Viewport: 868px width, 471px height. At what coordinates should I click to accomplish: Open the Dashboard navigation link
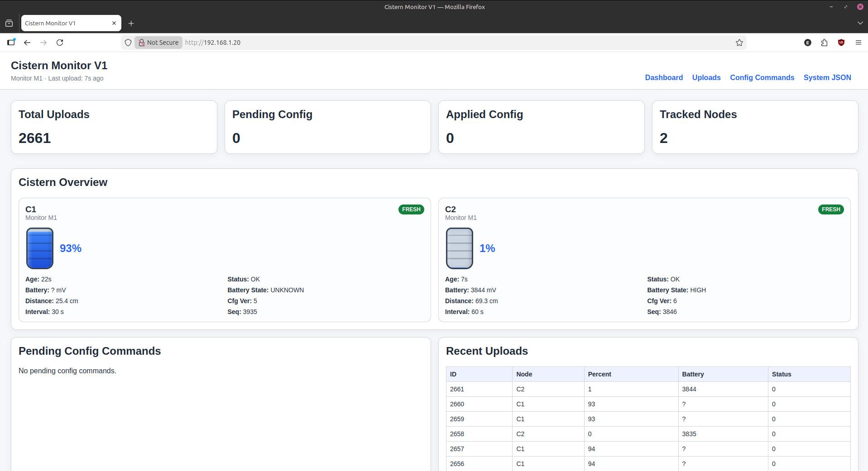[663, 78]
